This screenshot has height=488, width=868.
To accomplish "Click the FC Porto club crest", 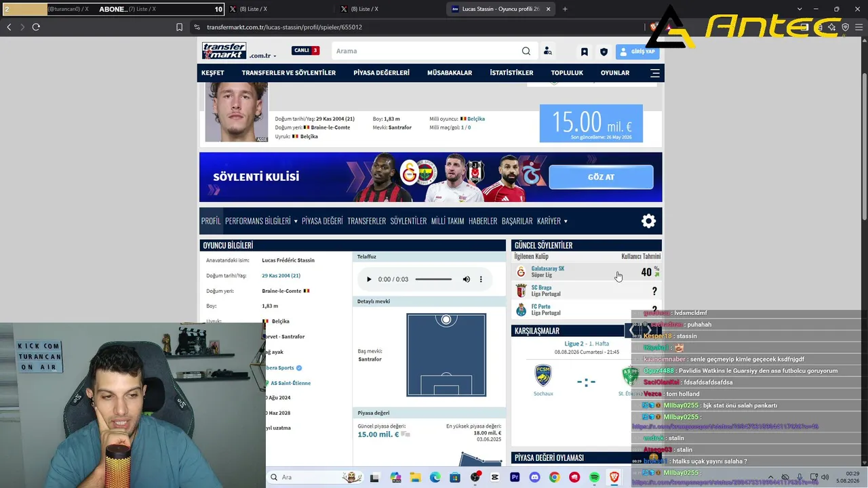I will 521,310.
